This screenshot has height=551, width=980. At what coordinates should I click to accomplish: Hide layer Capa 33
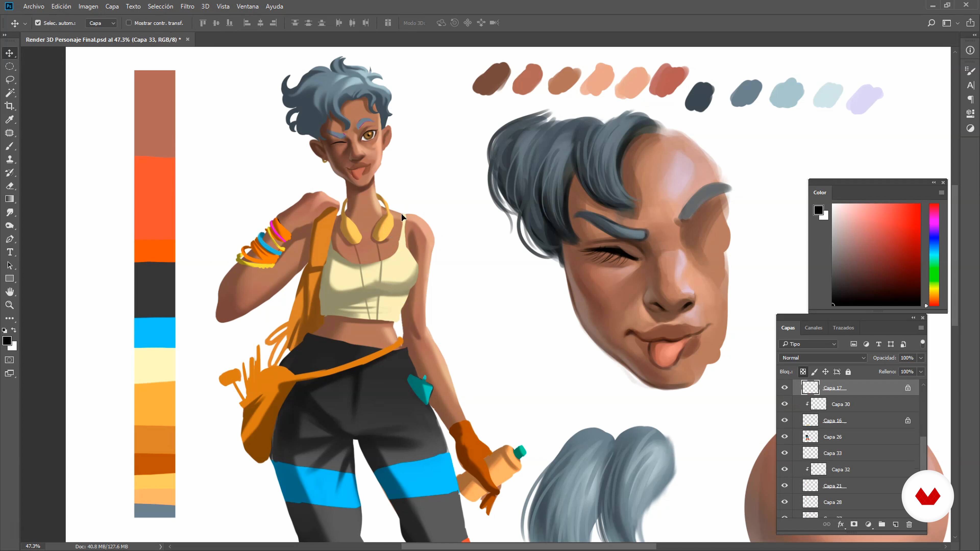point(785,453)
